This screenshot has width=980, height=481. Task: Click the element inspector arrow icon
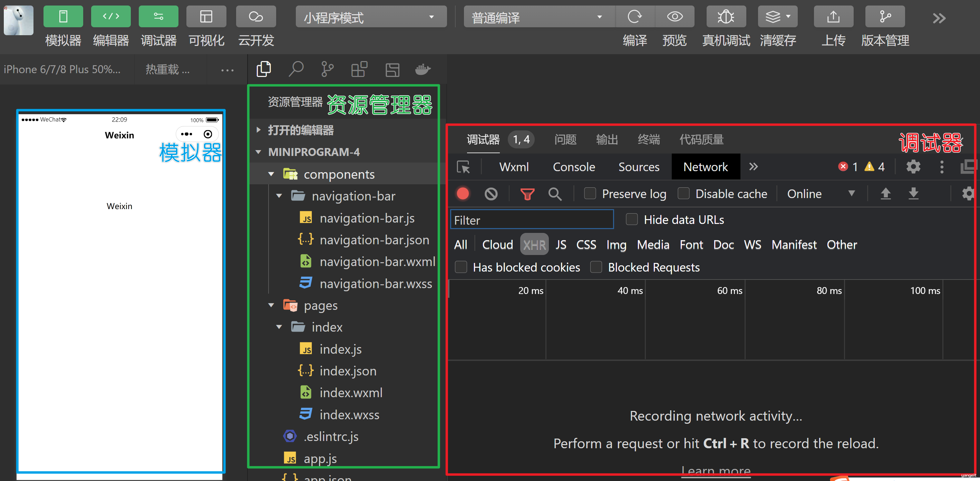click(463, 167)
